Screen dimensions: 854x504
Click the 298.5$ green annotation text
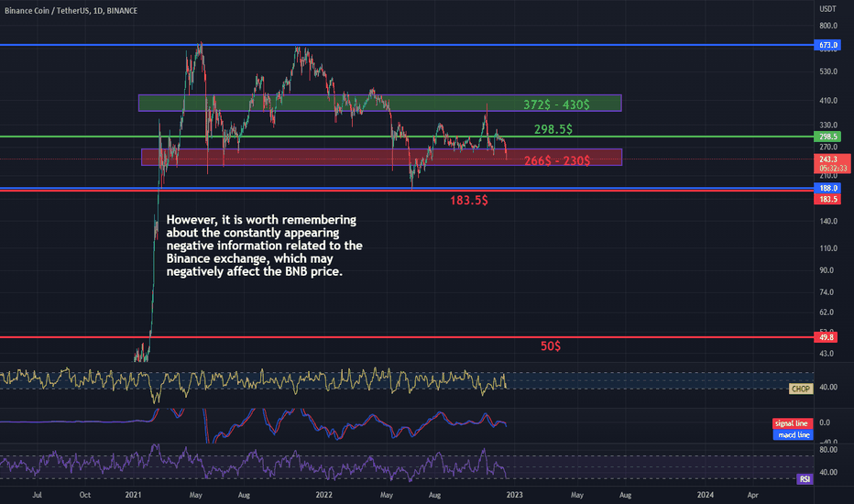pos(553,129)
